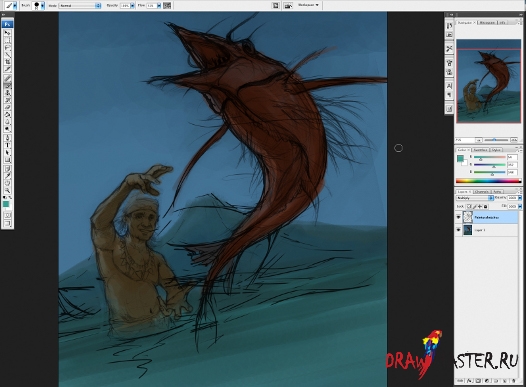This screenshot has height=387, width=526.
Task: Switch to the Histogram tab
Action: (x=487, y=22)
